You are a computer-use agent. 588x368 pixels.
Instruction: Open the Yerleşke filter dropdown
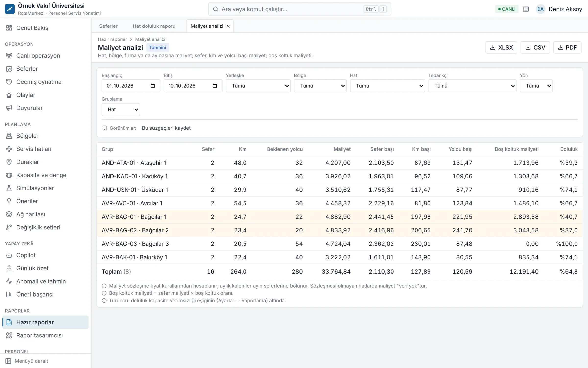258,86
